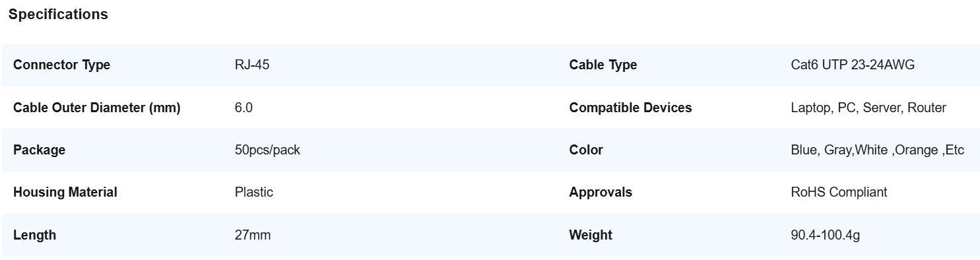Select the Cable Type label
Viewport: 980px width, 260px height.
click(x=603, y=65)
